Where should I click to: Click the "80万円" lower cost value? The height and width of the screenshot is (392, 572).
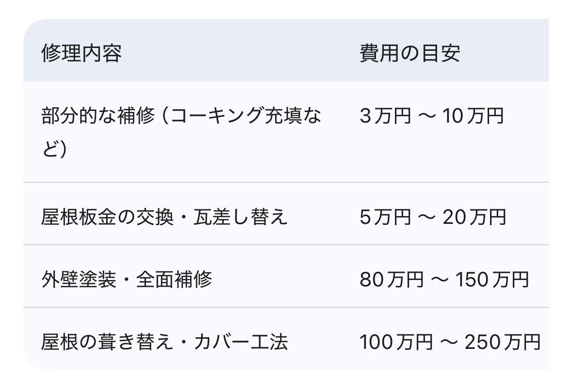pos(392,280)
